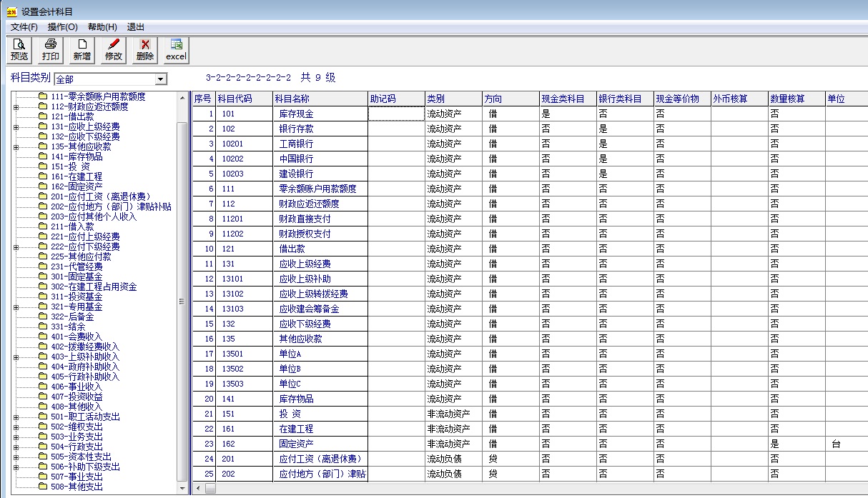Expand tree node 403-上级补助收入
Image resolution: width=868 pixels, height=498 pixels.
16,357
